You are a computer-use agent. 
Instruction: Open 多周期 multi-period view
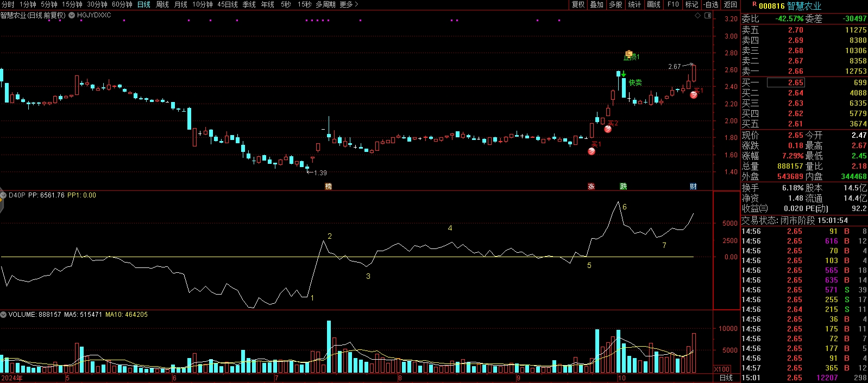[325, 4]
